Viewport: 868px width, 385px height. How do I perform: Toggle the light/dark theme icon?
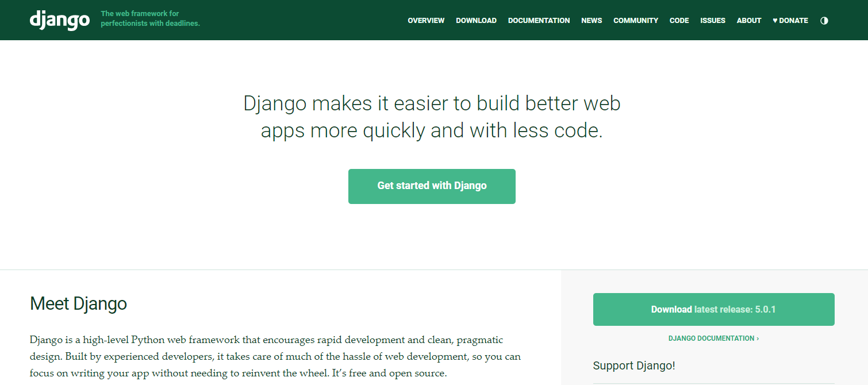coord(824,21)
